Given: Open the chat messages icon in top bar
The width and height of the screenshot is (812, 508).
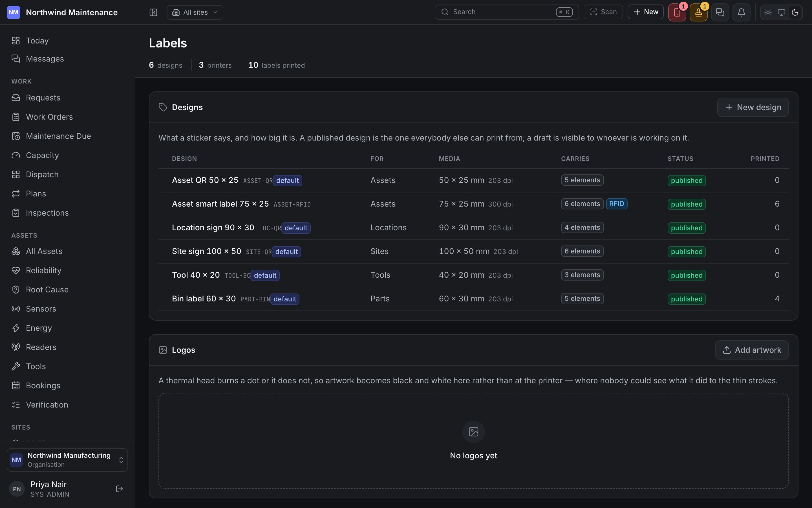Looking at the screenshot, I should (720, 12).
